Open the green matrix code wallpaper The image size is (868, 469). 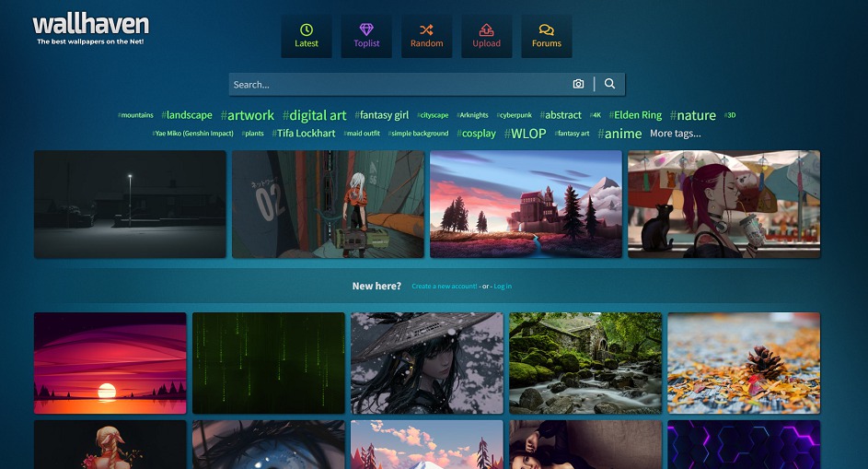pos(269,363)
